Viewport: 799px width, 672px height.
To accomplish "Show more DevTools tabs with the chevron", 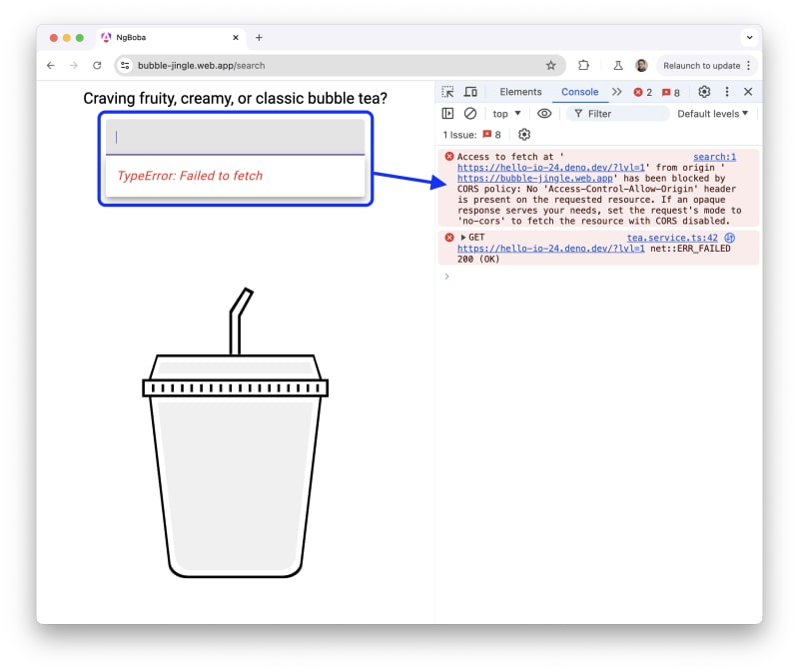I will (616, 92).
